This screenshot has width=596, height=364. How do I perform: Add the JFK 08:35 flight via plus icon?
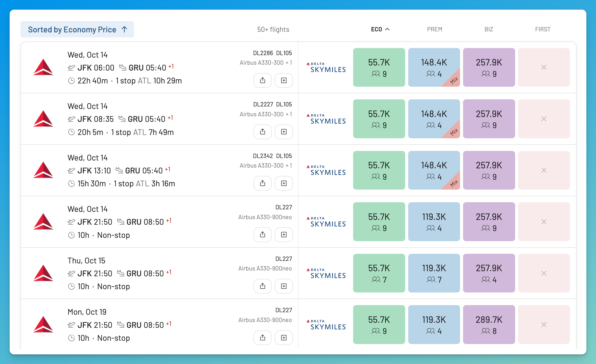(x=284, y=132)
